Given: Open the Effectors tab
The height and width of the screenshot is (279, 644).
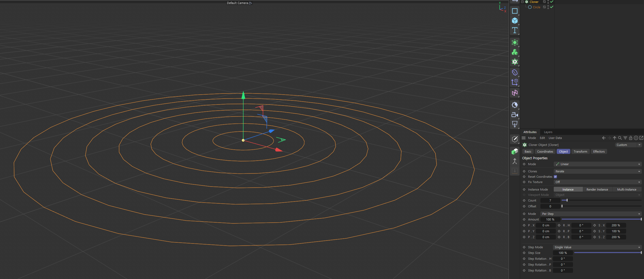Looking at the screenshot, I should click(x=599, y=152).
